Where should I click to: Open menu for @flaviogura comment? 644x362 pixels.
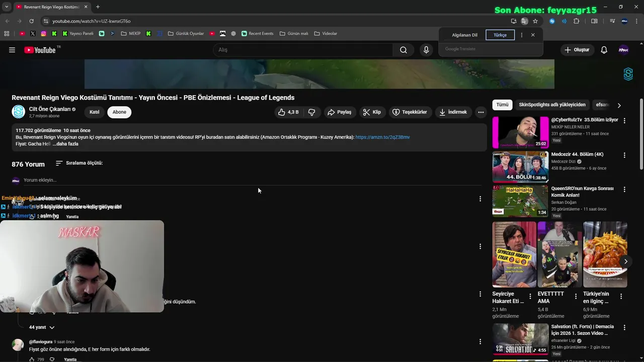coord(480,342)
